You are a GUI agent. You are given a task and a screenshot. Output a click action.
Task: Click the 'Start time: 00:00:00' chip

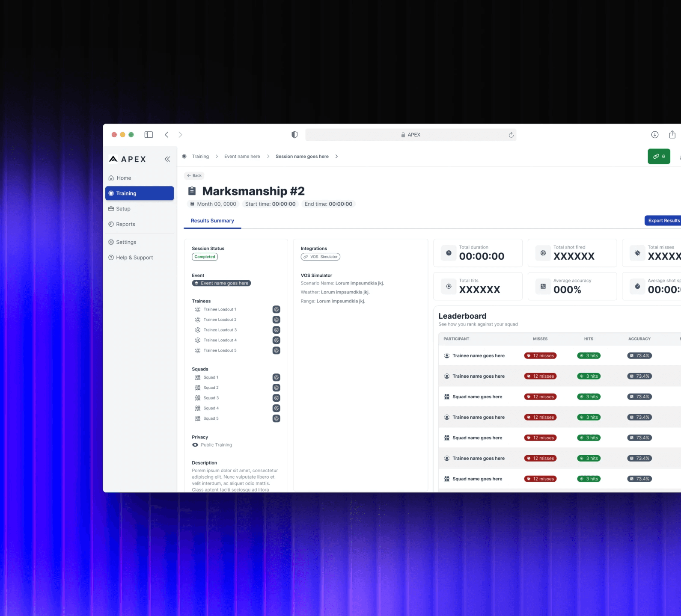click(x=270, y=204)
